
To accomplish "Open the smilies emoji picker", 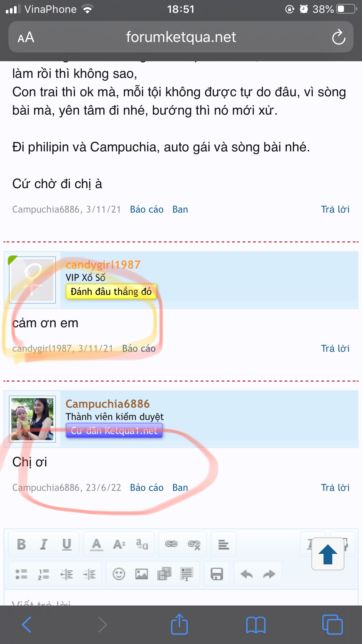I will click(119, 574).
